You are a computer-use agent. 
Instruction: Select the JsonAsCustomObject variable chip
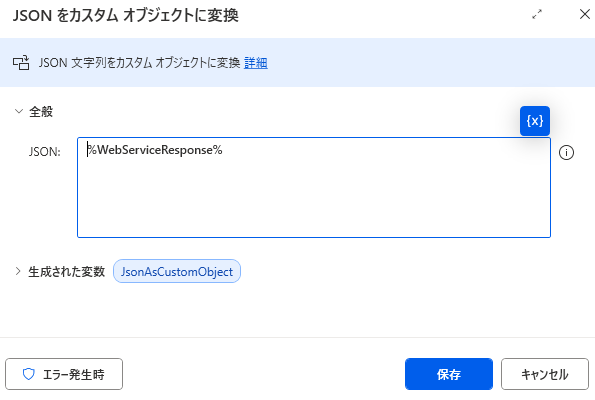click(x=177, y=271)
